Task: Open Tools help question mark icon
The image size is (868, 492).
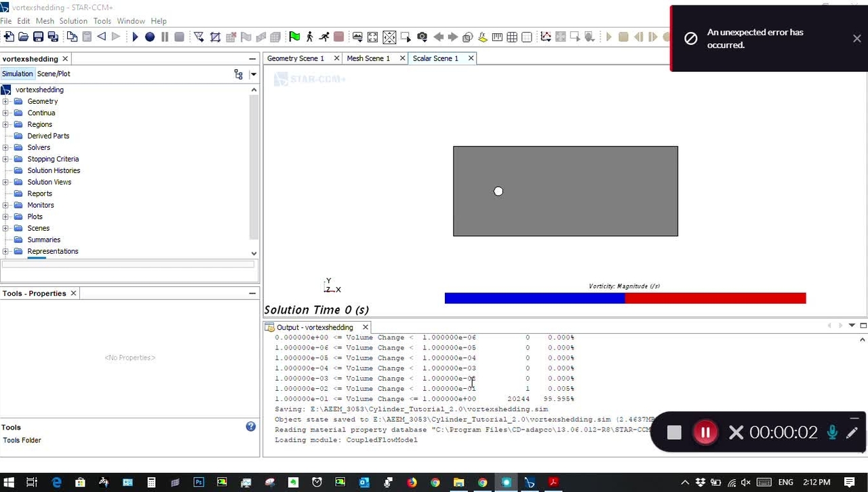Action: 251,427
